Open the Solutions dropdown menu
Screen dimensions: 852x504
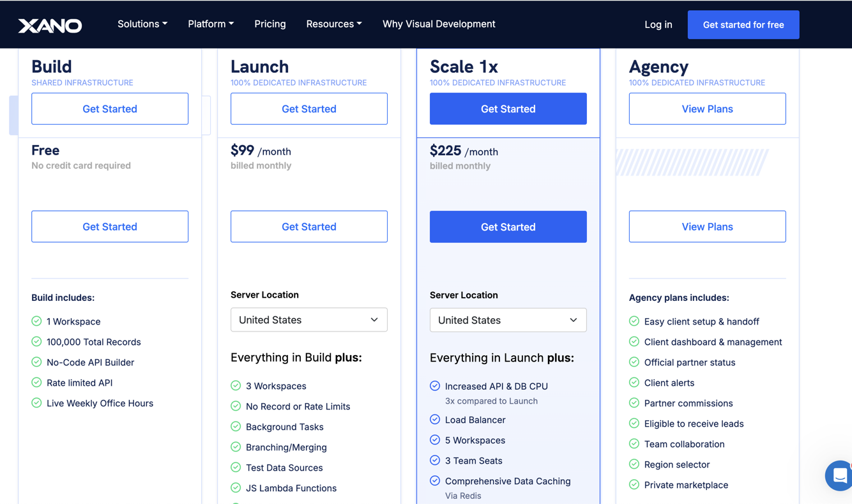(x=142, y=24)
